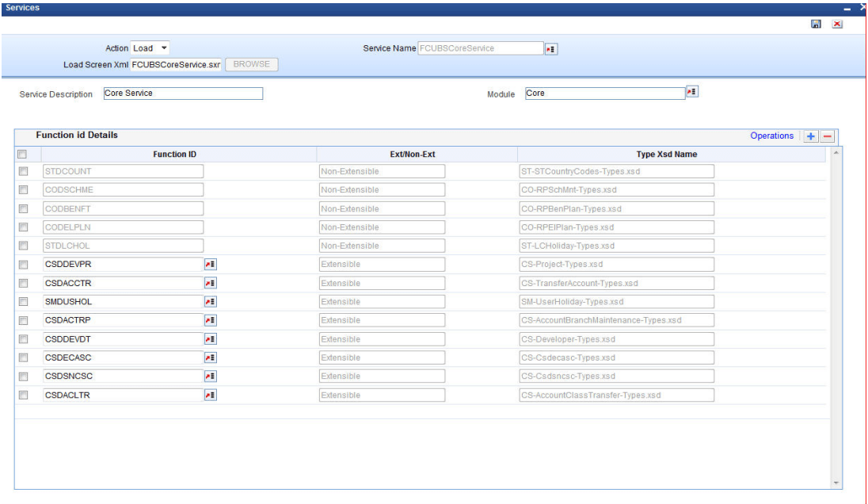Click ST-STCountryCodes-Types.xsd field
This screenshot has height=504, width=868.
click(x=617, y=171)
